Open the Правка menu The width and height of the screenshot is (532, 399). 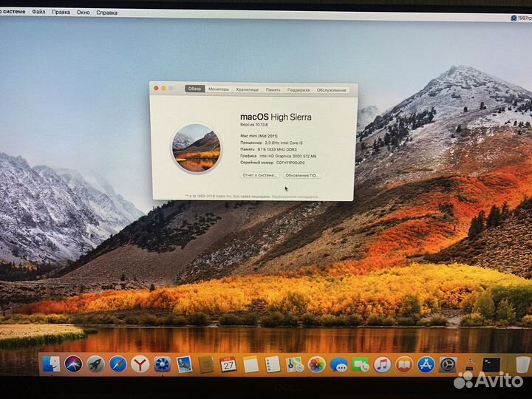tap(61, 13)
